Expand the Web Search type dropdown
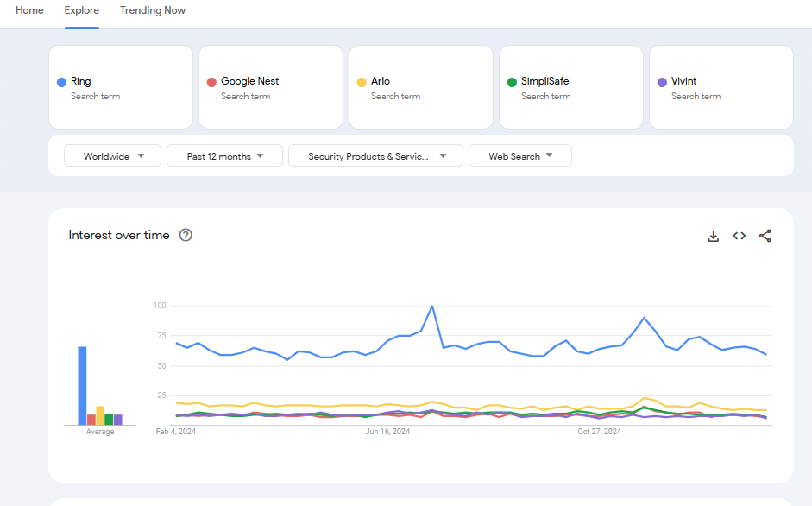The width and height of the screenshot is (812, 506). pos(520,155)
